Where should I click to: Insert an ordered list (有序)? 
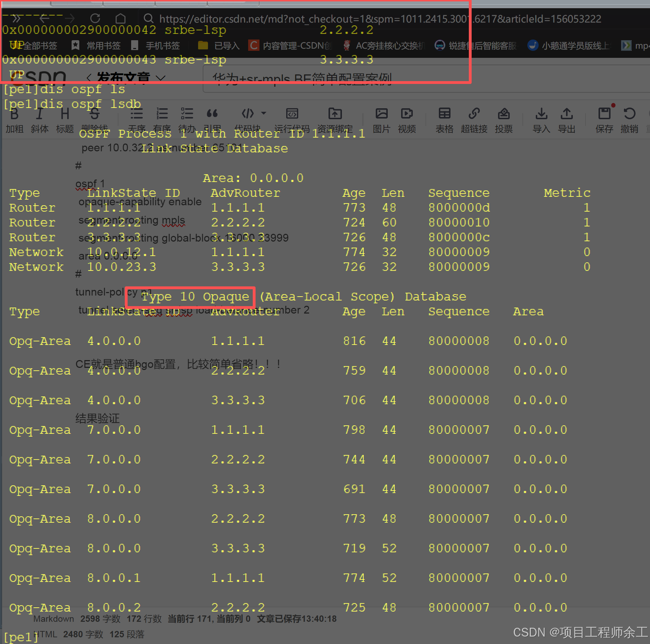coord(162,120)
